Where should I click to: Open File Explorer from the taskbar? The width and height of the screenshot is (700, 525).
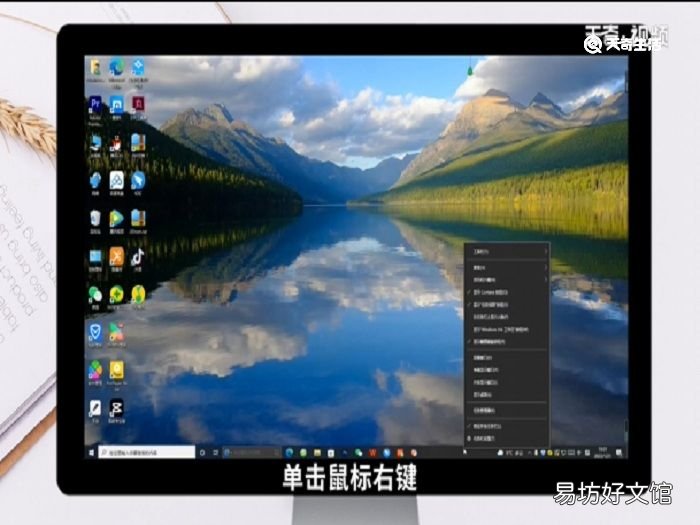pos(317,453)
